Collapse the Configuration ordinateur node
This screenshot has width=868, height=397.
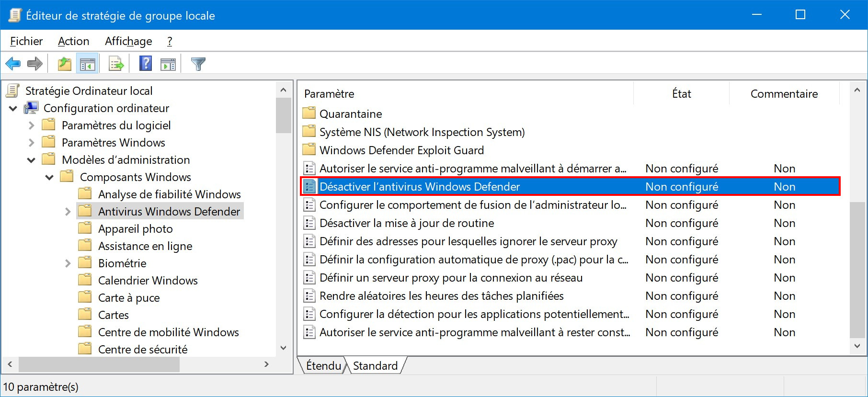[x=13, y=109]
